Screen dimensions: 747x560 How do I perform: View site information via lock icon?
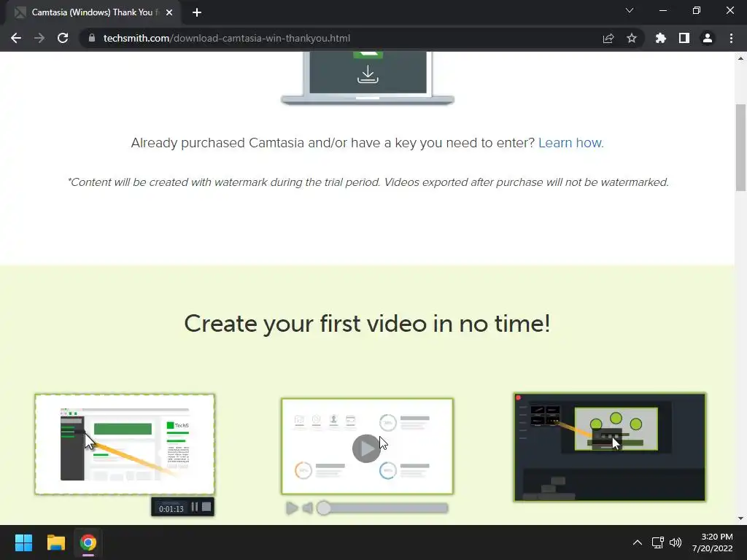(92, 38)
